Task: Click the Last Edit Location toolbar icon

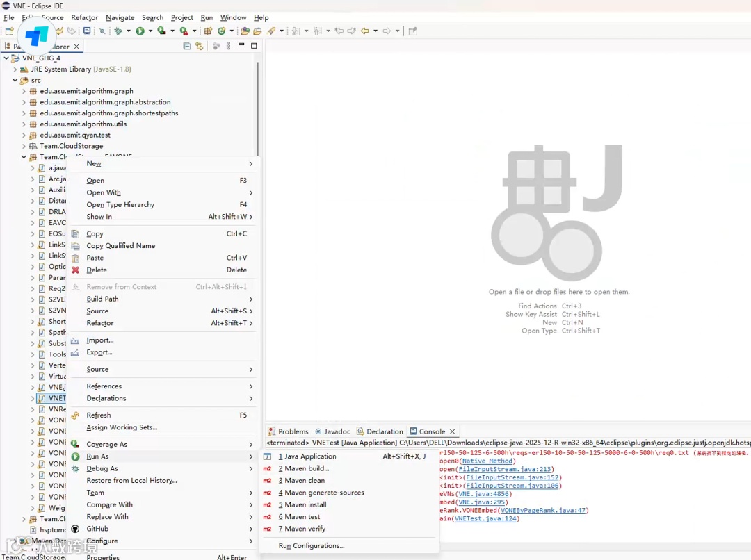Action: click(339, 31)
